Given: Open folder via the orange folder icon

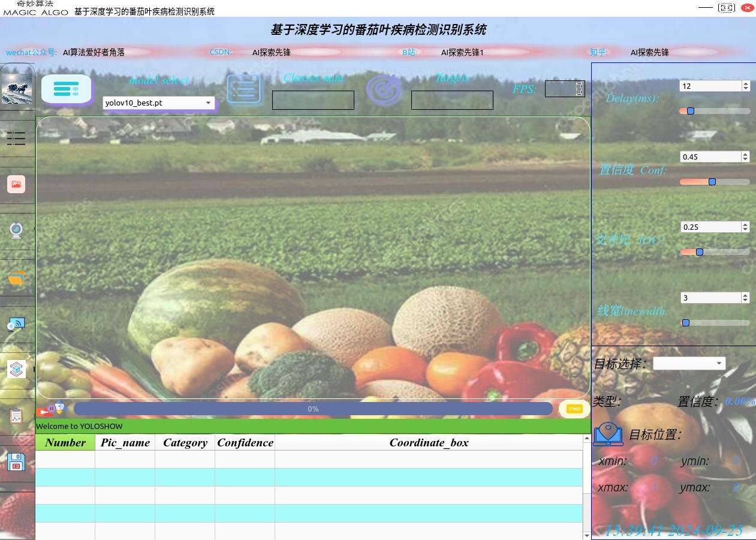Looking at the screenshot, I should tap(16, 277).
